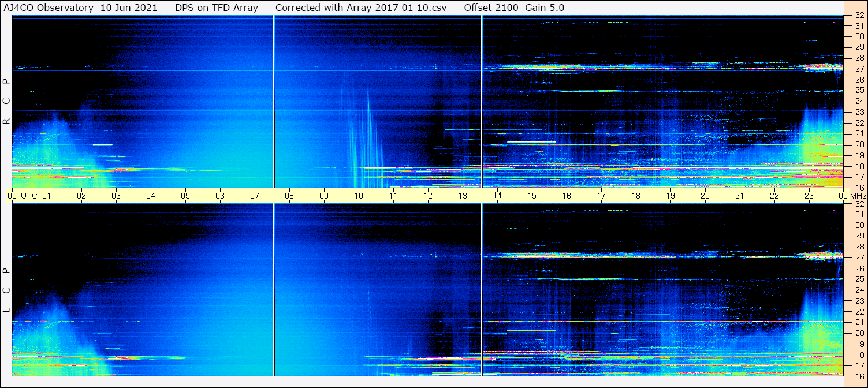Image resolution: width=868 pixels, height=388 pixels.
Task: Select '22' on the LCP frequency scale
Action: [859, 312]
